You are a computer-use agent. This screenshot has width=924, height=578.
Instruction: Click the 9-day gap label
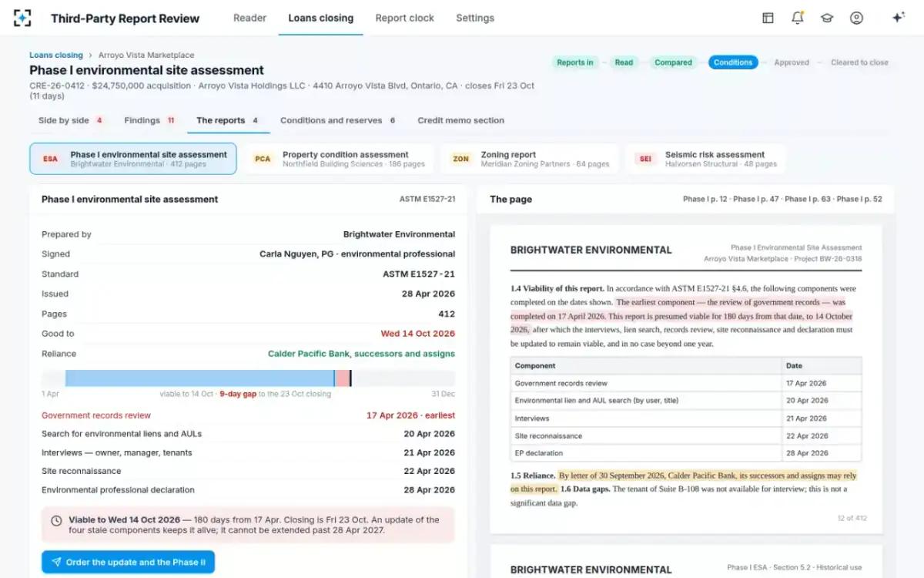point(238,394)
